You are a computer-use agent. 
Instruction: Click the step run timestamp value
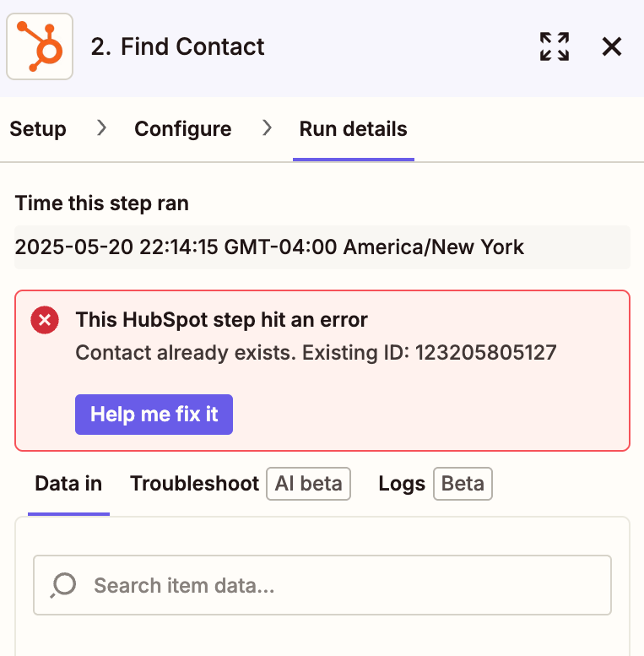pyautogui.click(x=270, y=247)
